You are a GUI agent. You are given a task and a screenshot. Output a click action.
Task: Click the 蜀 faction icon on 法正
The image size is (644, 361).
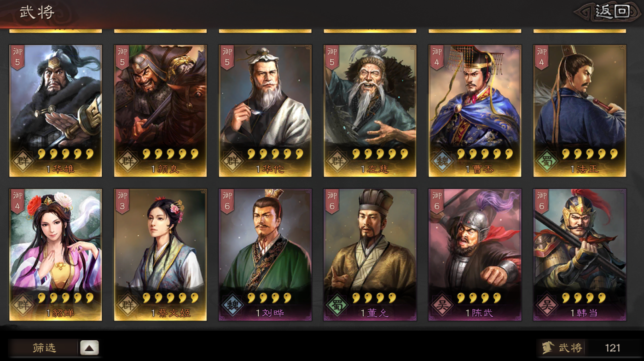[x=547, y=162]
